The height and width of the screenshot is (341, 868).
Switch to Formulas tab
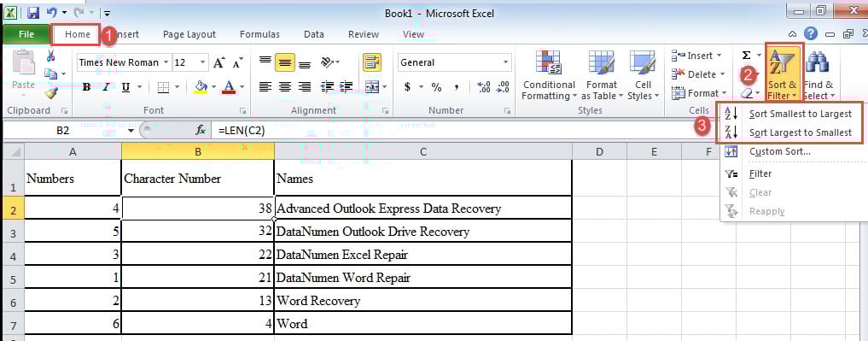pos(259,34)
